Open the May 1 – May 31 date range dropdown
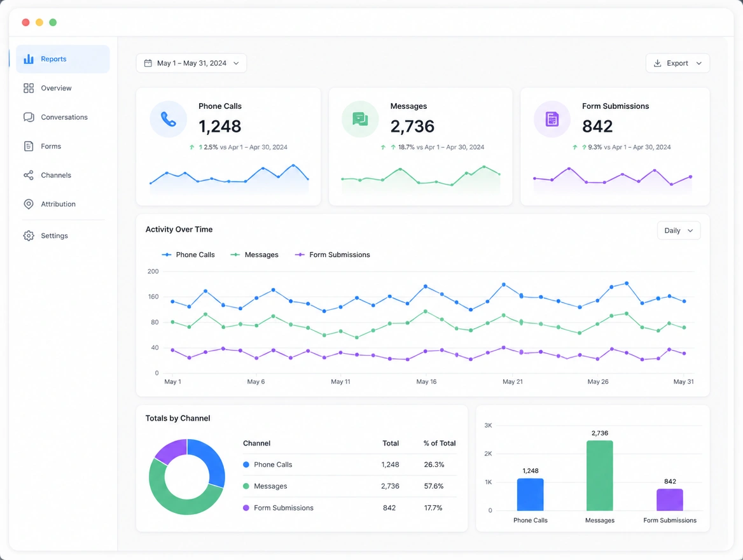Screen dimensions: 743x560 pos(191,63)
